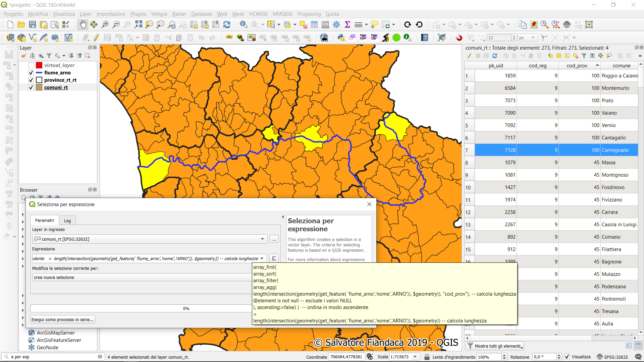Toggle visibility of fiume_arno layer

(x=31, y=73)
